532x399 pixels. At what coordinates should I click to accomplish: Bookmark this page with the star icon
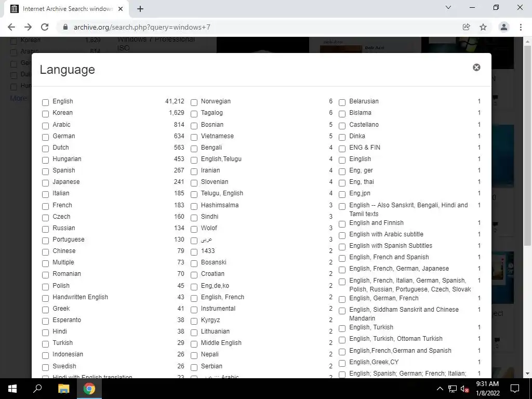[483, 27]
